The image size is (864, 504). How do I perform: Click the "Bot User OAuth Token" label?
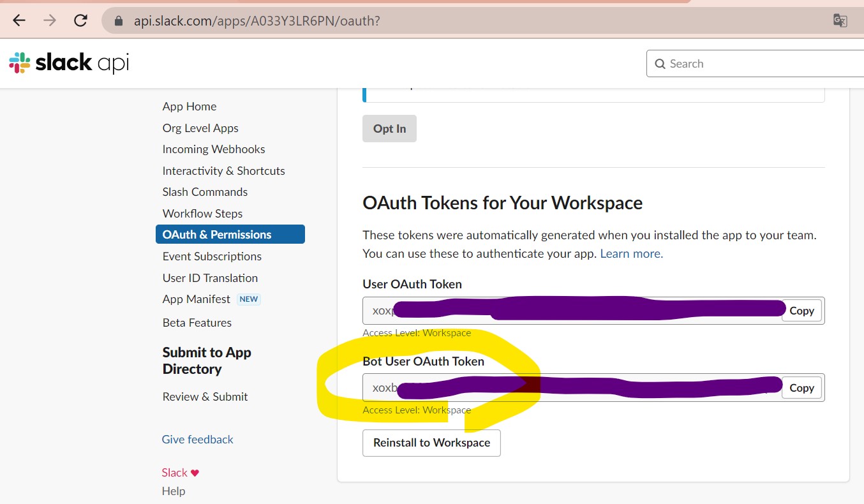423,362
